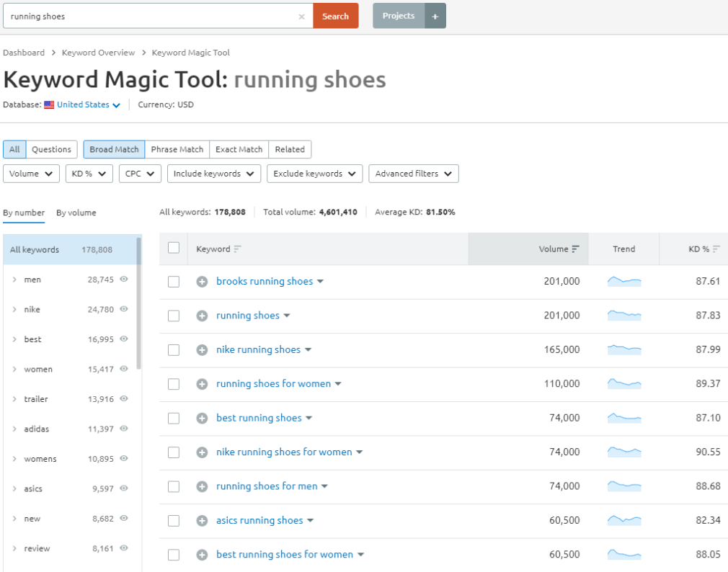Sort by Volume column icon
Screen dimensions: 728x572
pyautogui.click(x=576, y=249)
